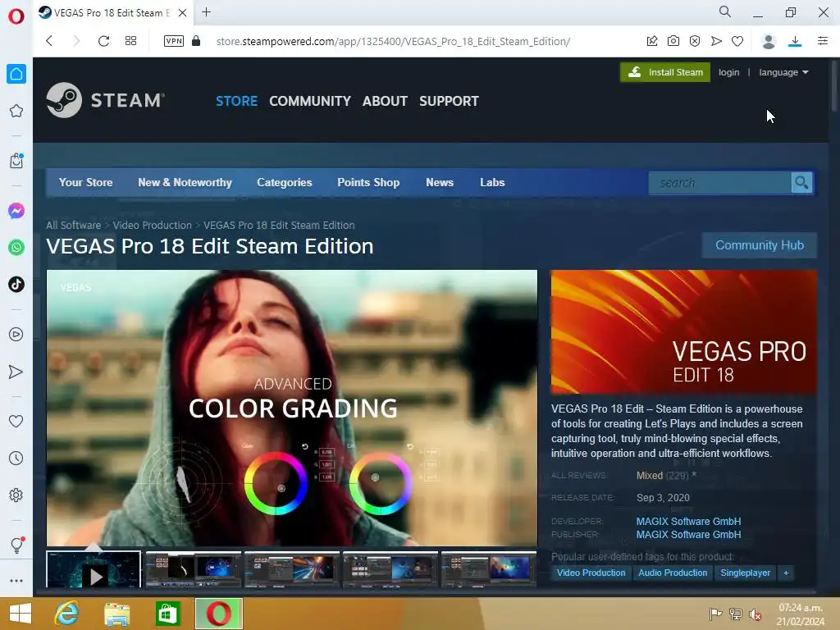Open Opera settings gear in sidebar
This screenshot has height=630, width=840.
tap(16, 495)
